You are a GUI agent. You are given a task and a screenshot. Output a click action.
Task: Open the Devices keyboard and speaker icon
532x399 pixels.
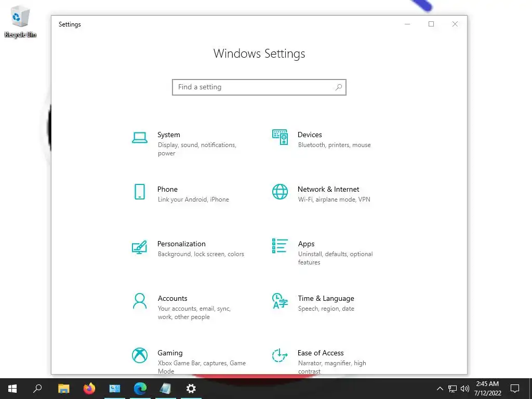click(280, 137)
